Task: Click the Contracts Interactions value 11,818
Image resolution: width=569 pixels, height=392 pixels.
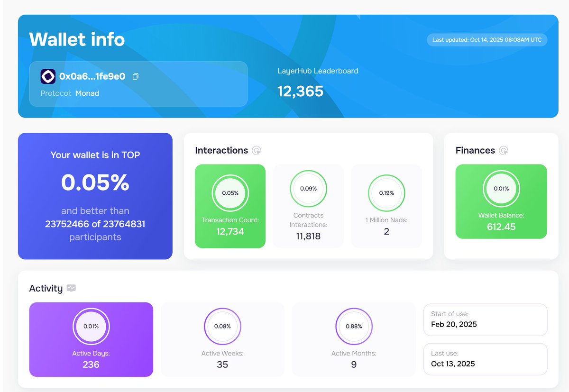Action: point(308,236)
